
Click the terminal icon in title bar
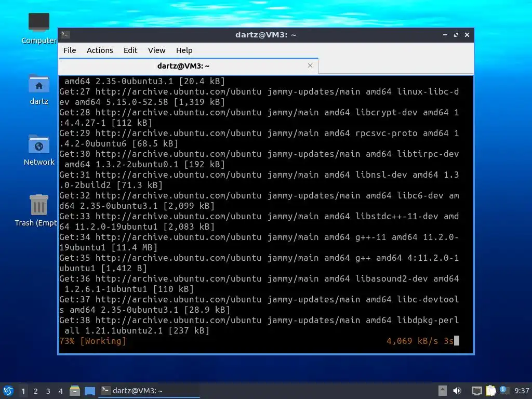pos(65,34)
